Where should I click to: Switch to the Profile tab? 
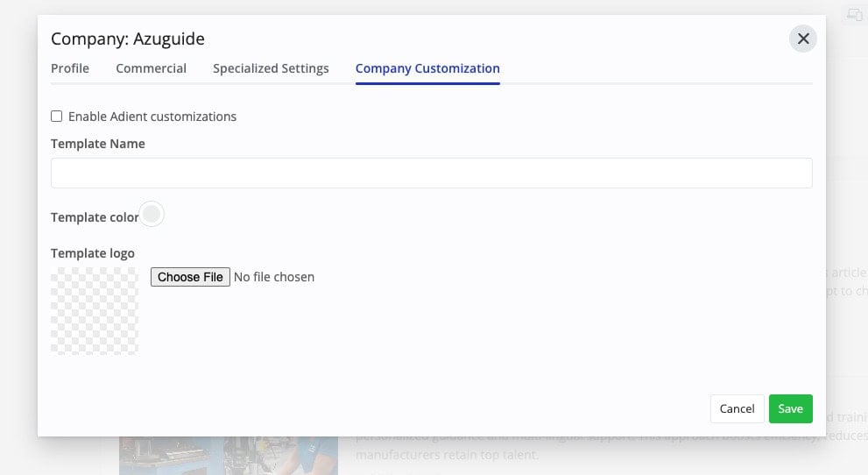70,68
